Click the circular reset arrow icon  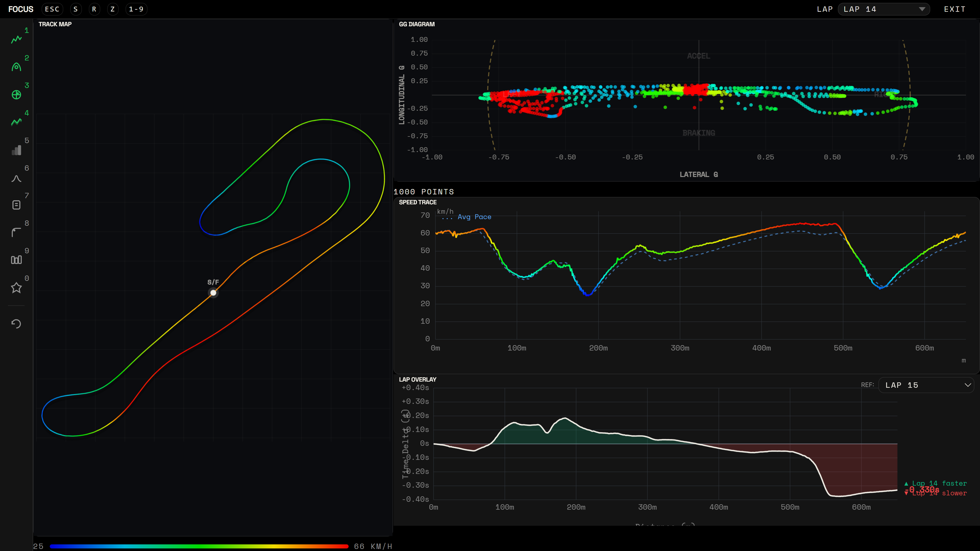[x=16, y=324]
